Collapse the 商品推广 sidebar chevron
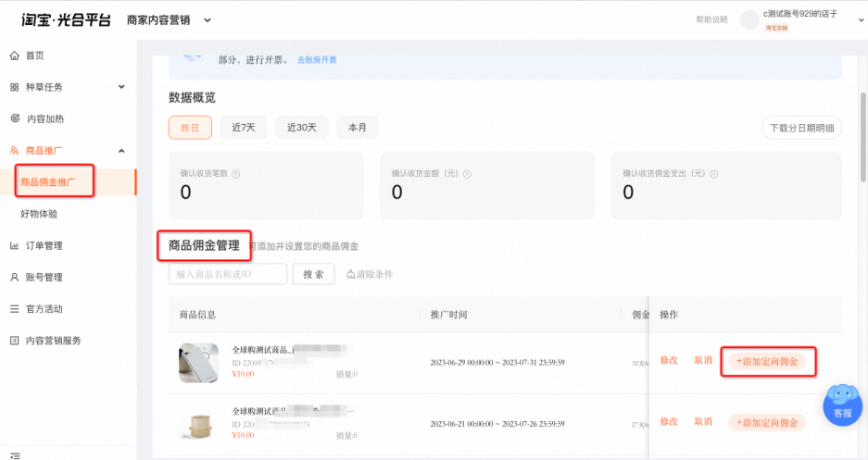Screen dimensions: 868x460 pos(121,150)
